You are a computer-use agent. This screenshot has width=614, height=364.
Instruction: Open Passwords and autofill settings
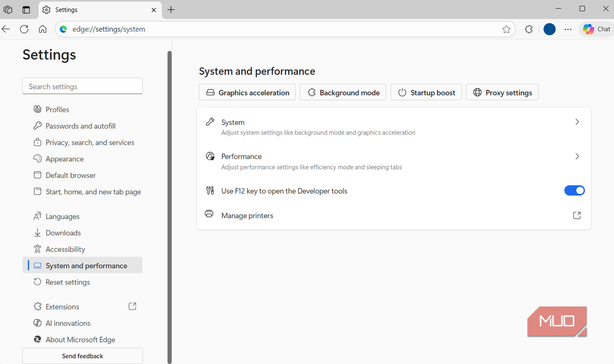tap(82, 126)
